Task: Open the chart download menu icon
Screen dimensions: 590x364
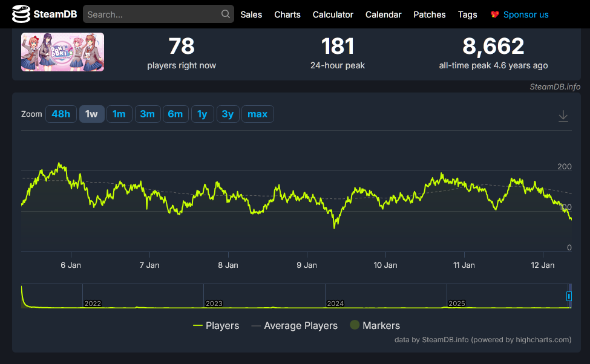Action: point(563,116)
